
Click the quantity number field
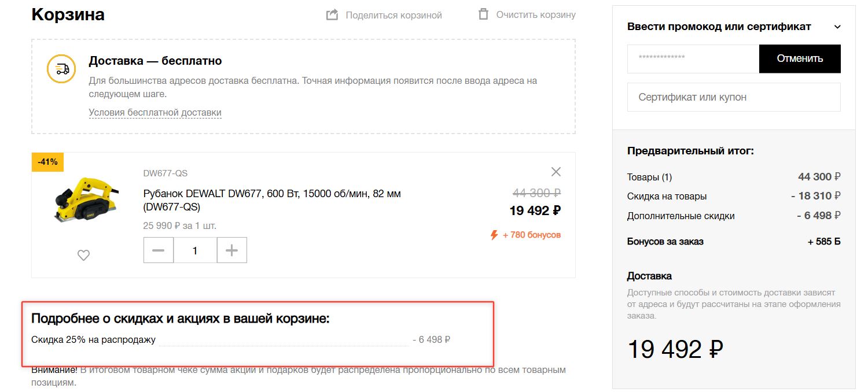(195, 250)
